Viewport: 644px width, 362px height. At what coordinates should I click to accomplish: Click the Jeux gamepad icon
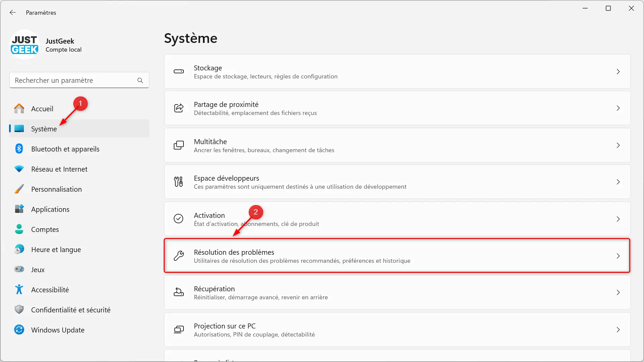pos(19,269)
